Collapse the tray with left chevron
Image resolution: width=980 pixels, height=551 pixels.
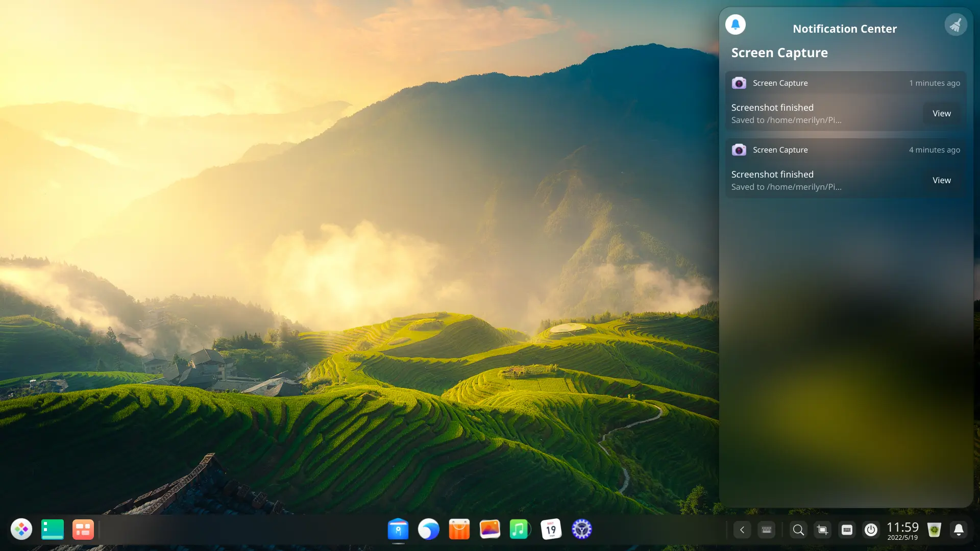click(x=742, y=530)
